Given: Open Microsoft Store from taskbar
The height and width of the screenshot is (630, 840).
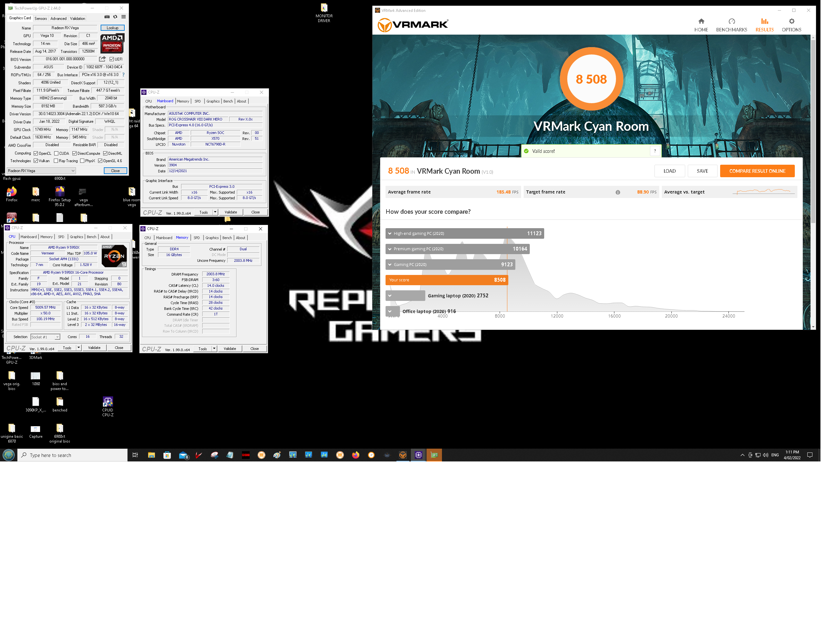Looking at the screenshot, I should click(167, 455).
